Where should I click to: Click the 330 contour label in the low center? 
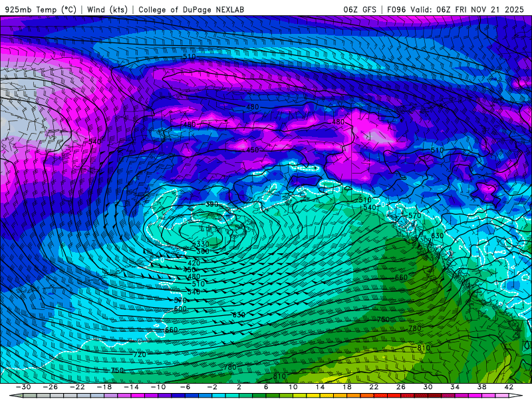[x=203, y=244]
